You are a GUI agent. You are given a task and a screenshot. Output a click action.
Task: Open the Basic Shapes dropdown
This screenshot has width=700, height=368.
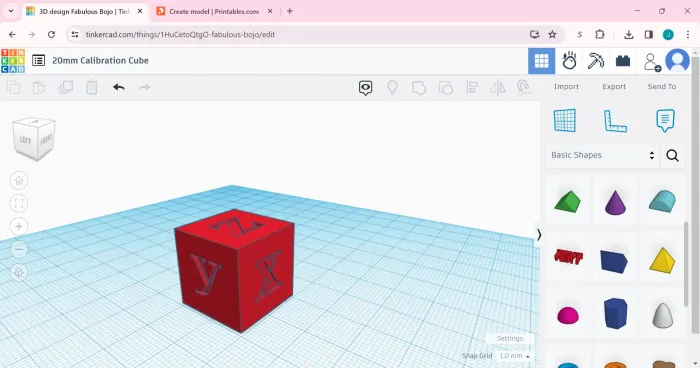pos(602,155)
